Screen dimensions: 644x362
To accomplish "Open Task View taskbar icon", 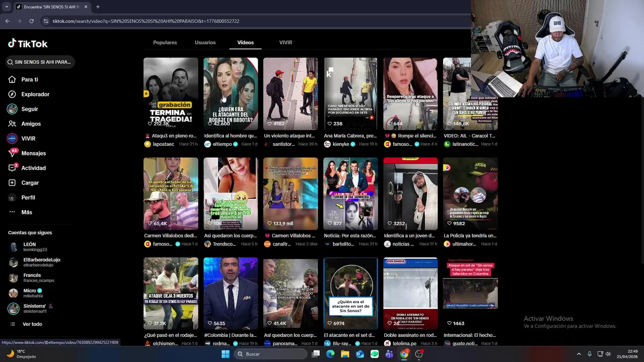I will click(x=315, y=354).
